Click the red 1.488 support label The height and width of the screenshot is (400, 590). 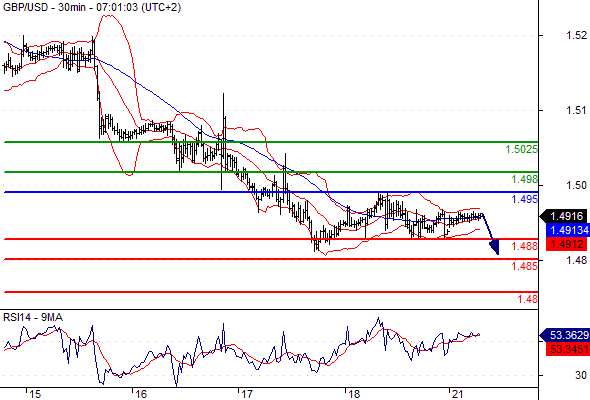[525, 246]
